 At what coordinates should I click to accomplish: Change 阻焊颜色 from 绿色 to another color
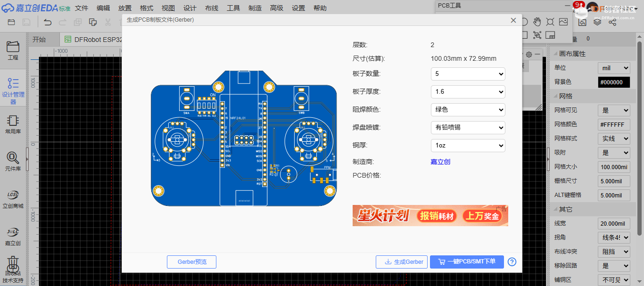(x=467, y=109)
